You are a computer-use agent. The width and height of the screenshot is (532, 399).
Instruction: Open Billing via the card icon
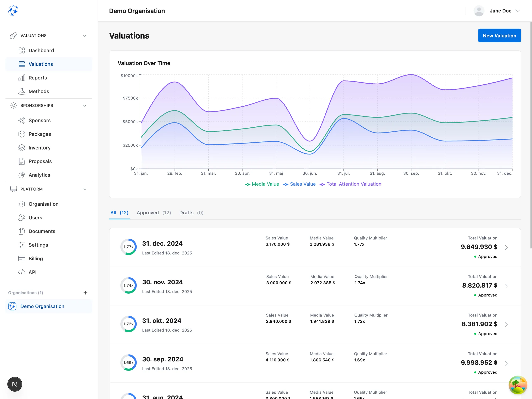(x=22, y=258)
